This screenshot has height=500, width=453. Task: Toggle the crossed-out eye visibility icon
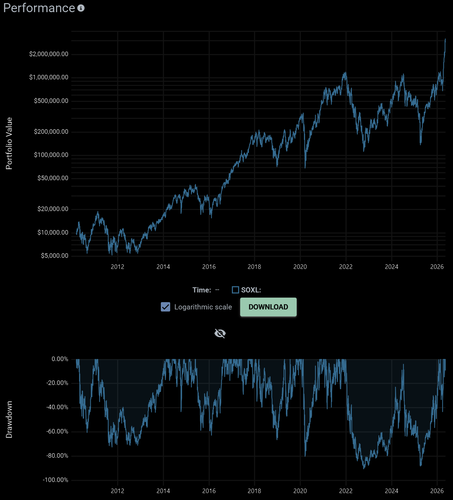point(220,333)
